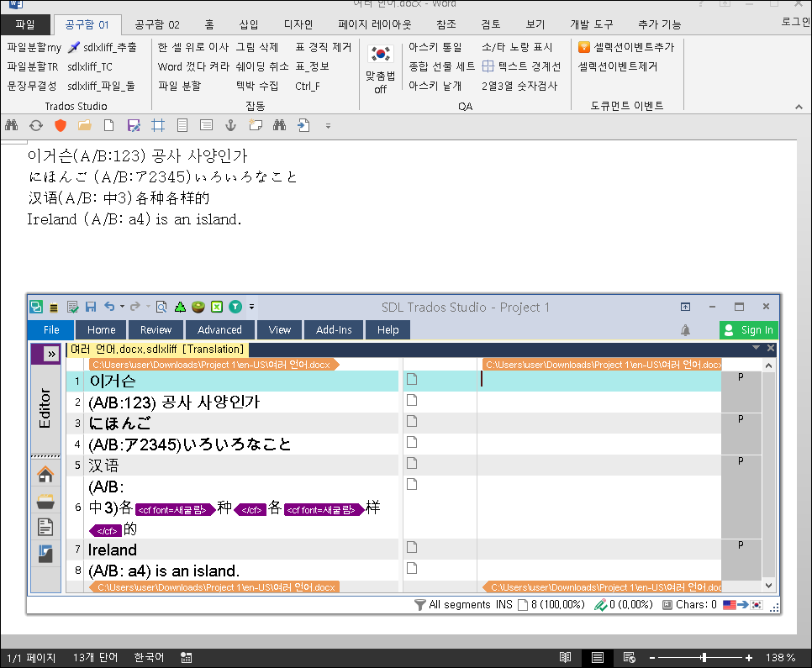
Task: Open the Add-Ins tab in Trados
Action: point(334,330)
